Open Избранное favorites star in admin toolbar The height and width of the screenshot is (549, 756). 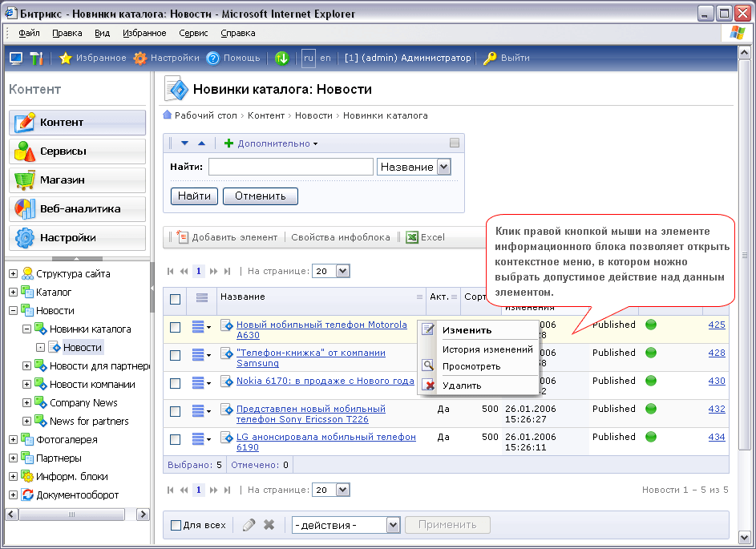[x=66, y=59]
